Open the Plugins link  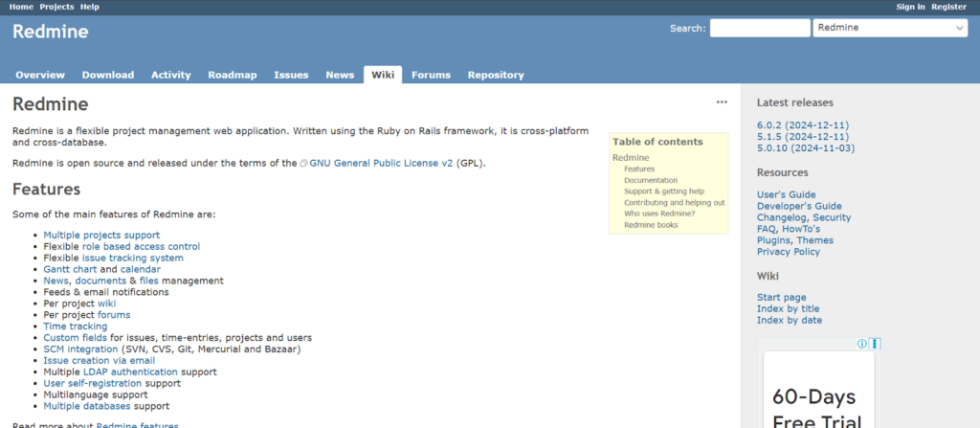[x=774, y=240]
